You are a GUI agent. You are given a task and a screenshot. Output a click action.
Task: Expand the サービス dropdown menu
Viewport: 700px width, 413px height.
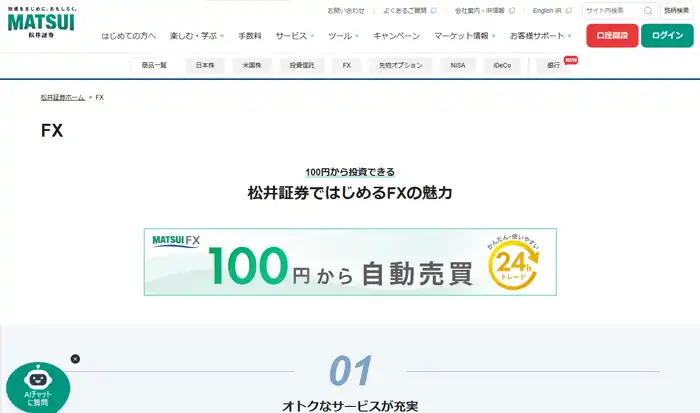coord(295,36)
